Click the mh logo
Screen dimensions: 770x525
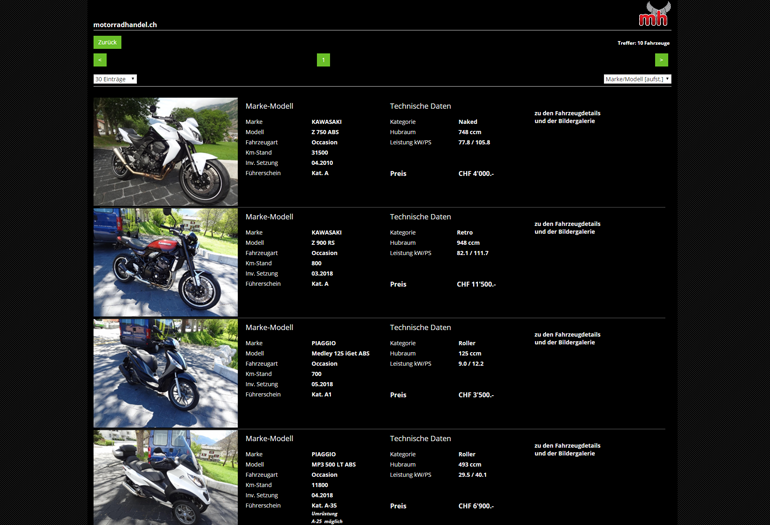pos(654,14)
